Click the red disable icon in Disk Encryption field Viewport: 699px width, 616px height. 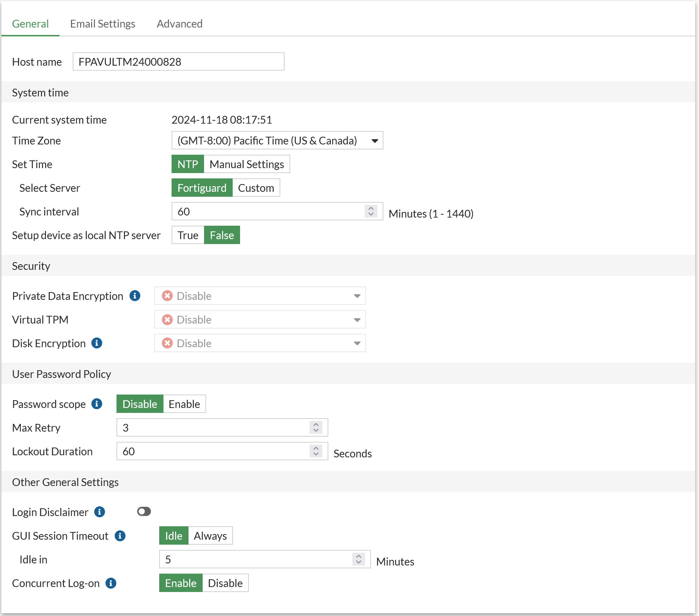point(167,343)
